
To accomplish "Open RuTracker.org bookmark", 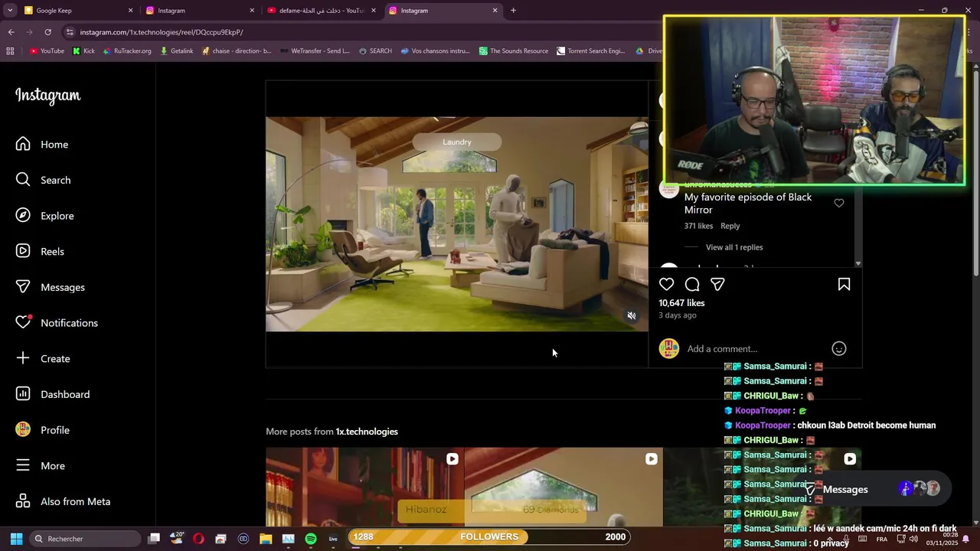I will click(126, 51).
